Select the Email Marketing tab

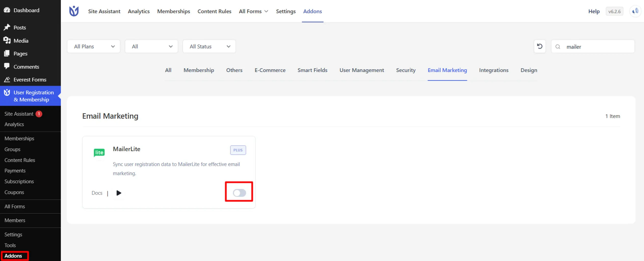click(447, 70)
